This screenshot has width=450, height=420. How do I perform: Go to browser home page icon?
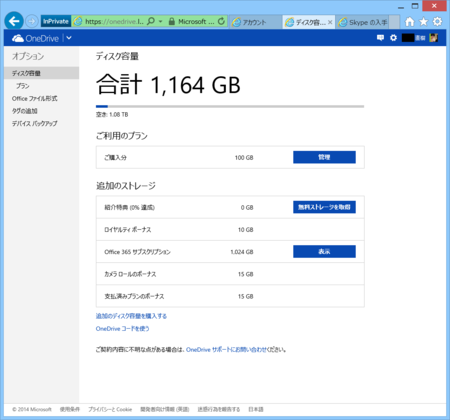pyautogui.click(x=410, y=22)
